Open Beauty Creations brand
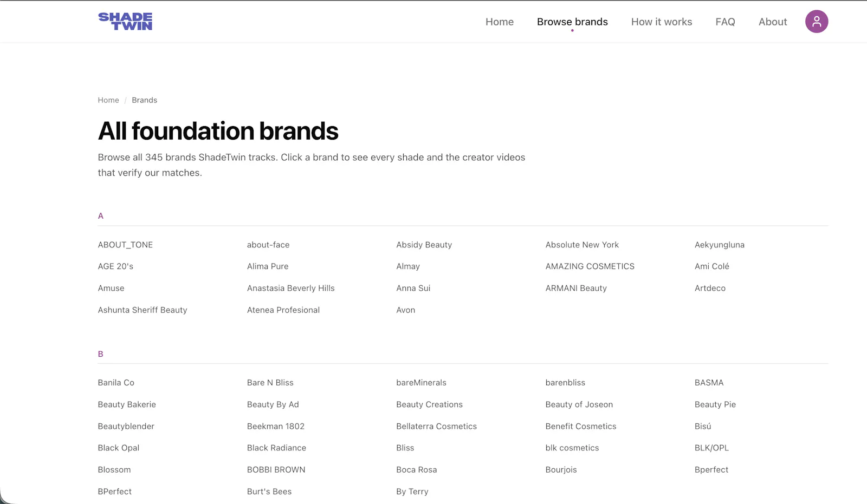Viewport: 867px width, 504px height. pyautogui.click(x=429, y=404)
